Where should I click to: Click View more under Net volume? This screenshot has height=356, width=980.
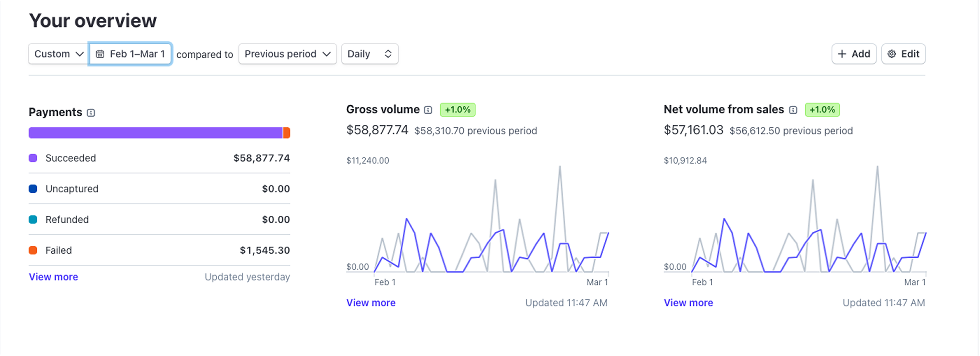pos(688,303)
